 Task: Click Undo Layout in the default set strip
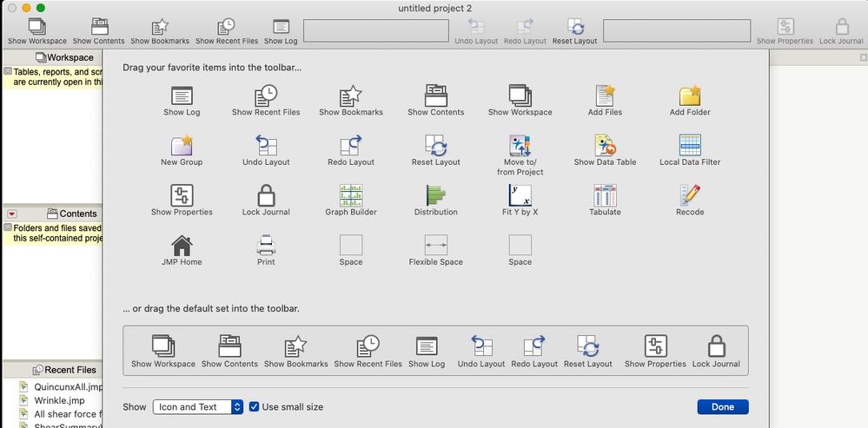pyautogui.click(x=481, y=351)
